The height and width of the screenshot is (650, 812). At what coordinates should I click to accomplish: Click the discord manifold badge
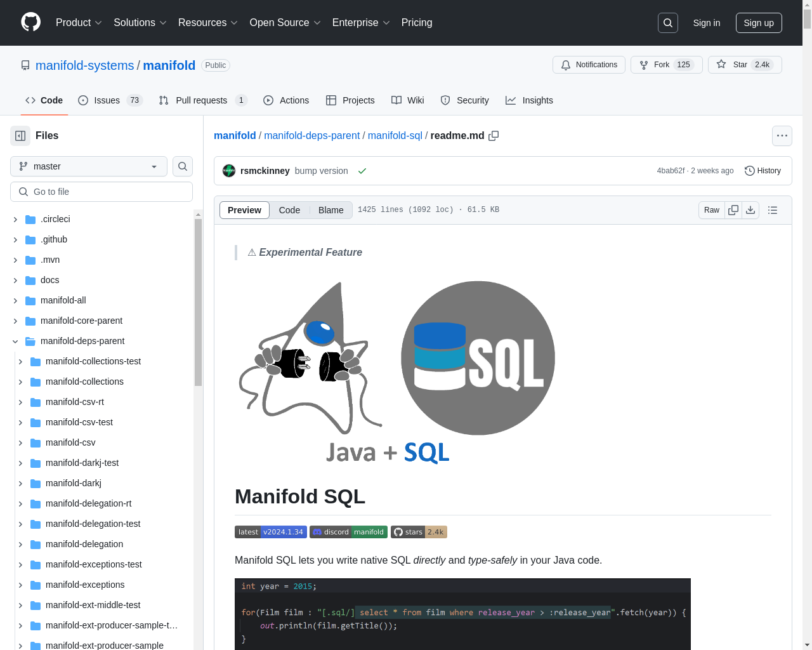[348, 532]
